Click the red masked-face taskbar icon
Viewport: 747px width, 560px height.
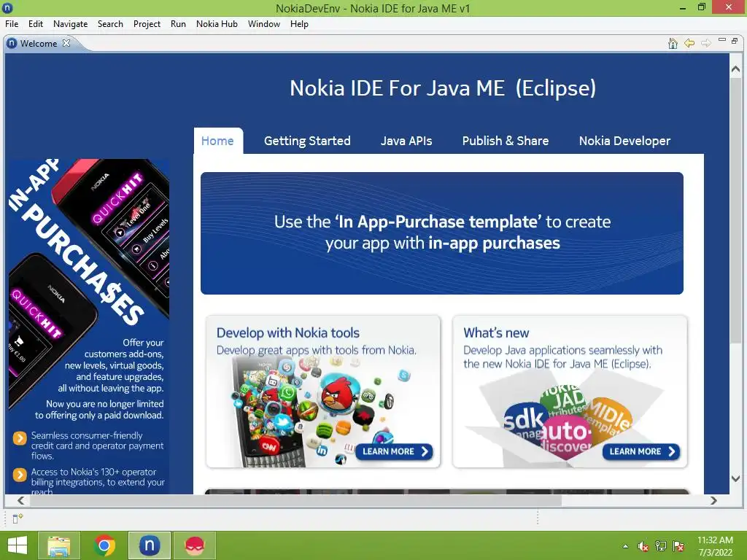[x=195, y=545]
